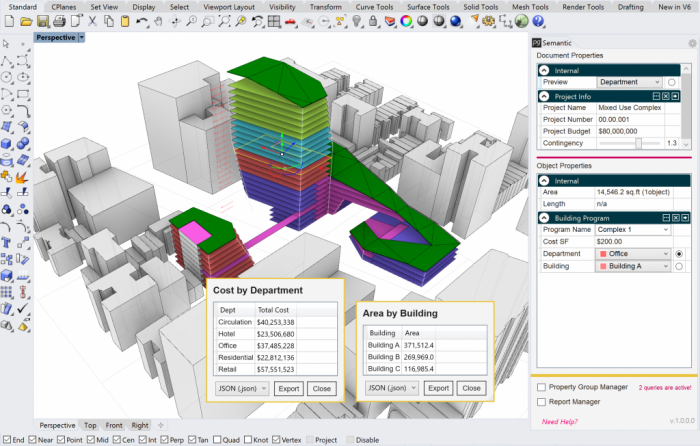The height and width of the screenshot is (446, 700).
Task: Open Options gear icon in toolbar
Action: [489, 21]
